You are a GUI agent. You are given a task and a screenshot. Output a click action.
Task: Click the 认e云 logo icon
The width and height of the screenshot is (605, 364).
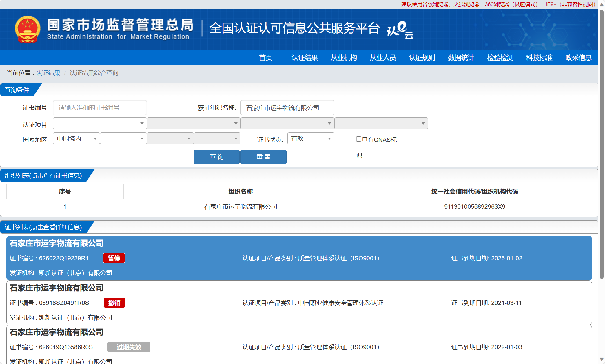(x=400, y=30)
